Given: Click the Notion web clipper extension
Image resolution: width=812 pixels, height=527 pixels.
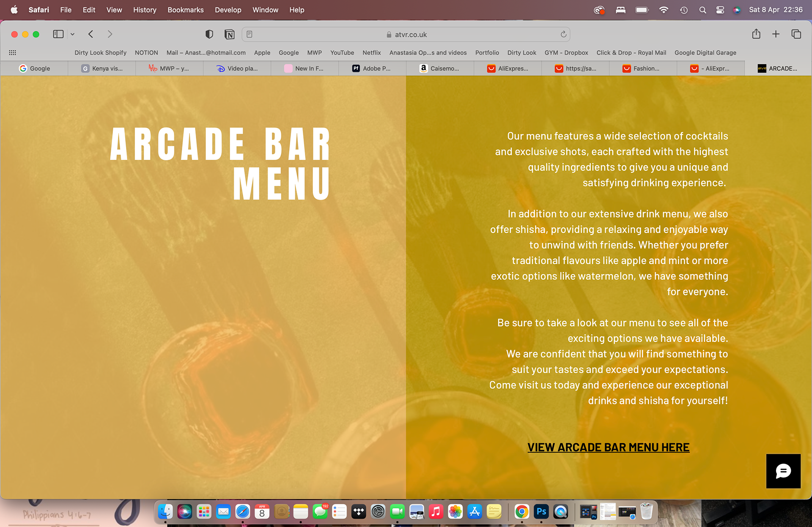Looking at the screenshot, I should tap(229, 34).
